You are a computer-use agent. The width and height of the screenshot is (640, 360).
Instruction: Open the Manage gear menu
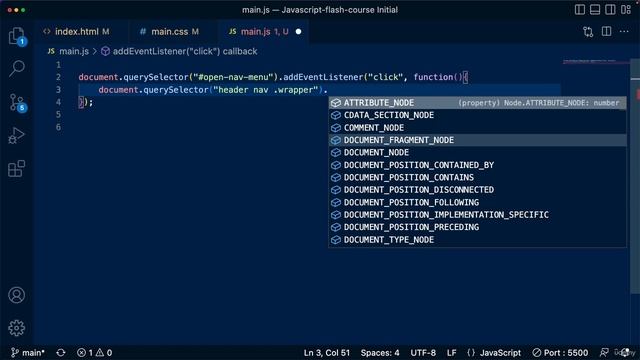coord(17,328)
